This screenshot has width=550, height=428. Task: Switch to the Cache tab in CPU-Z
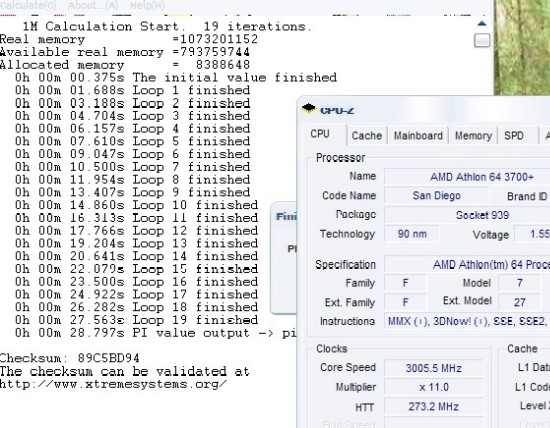pyautogui.click(x=367, y=135)
